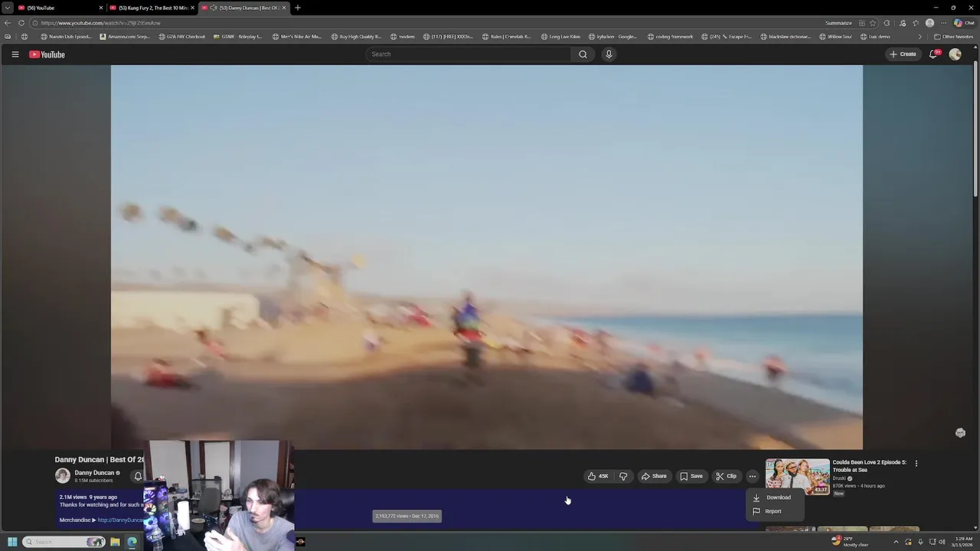Share the Danny Duncan video

point(654,476)
